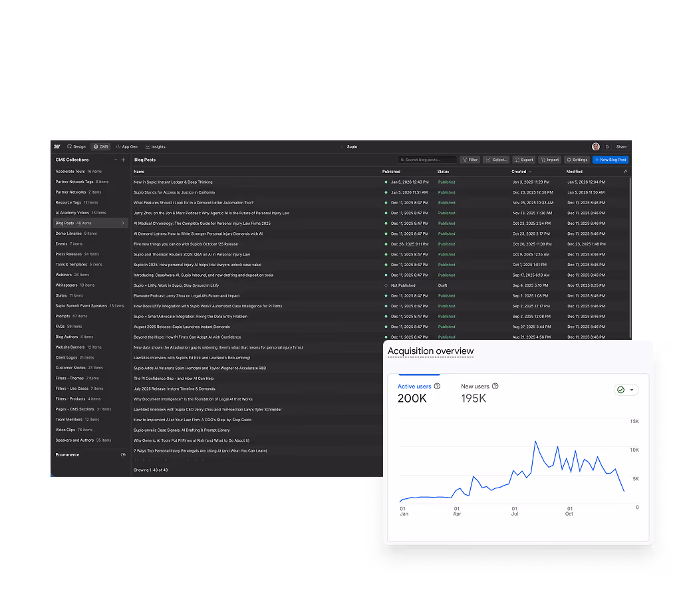Click the Webflow logo icon
The height and width of the screenshot is (616, 681).
coord(58,146)
